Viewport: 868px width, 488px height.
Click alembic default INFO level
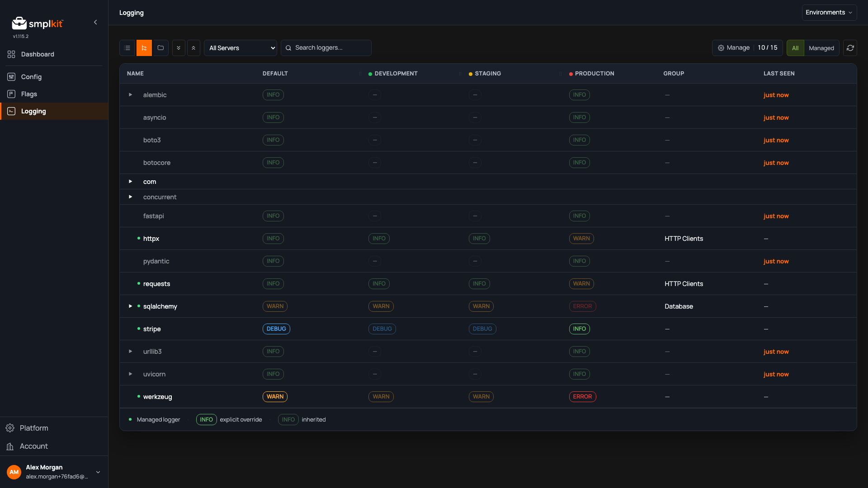click(273, 95)
